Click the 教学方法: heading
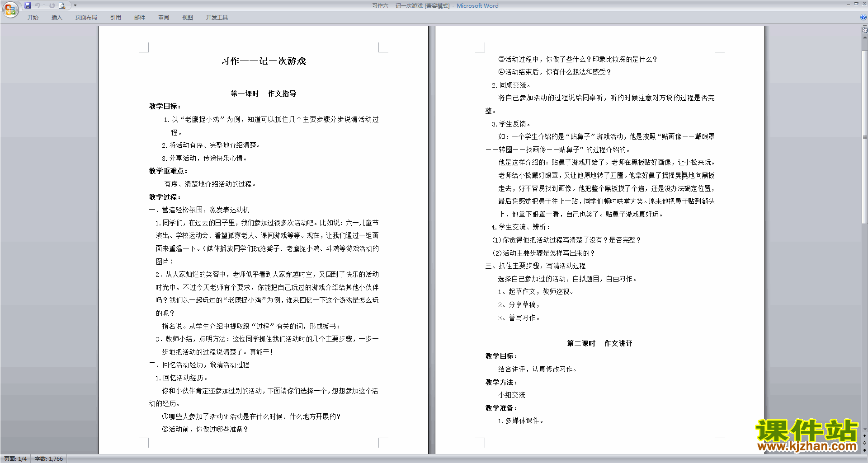Viewport: 868px width, 463px height. [x=501, y=382]
